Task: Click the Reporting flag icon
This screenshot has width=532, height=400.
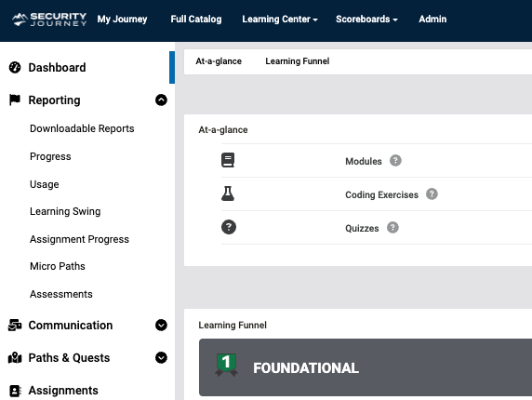Action: coord(15,100)
